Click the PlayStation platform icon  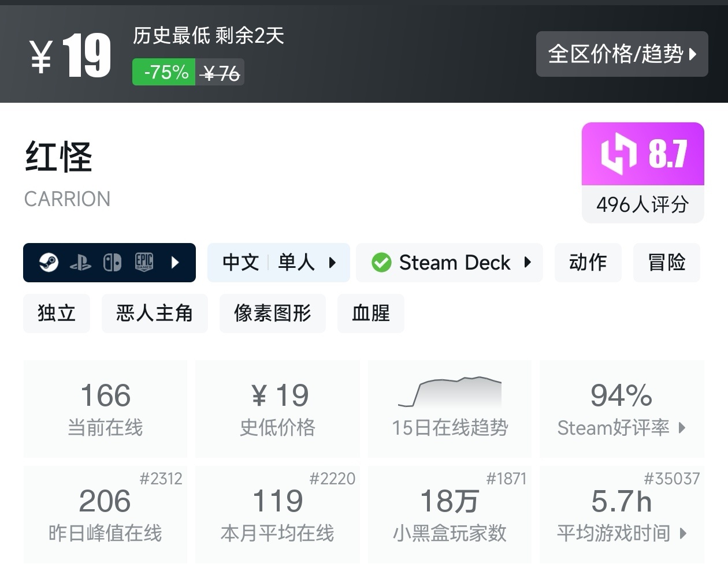(80, 263)
